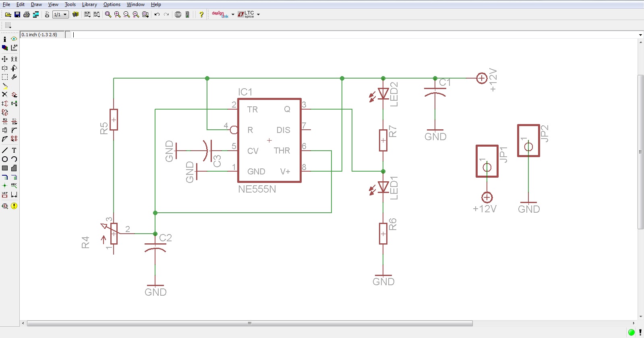Click the Zoom to fit icon
This screenshot has width=644, height=338.
pos(108,15)
